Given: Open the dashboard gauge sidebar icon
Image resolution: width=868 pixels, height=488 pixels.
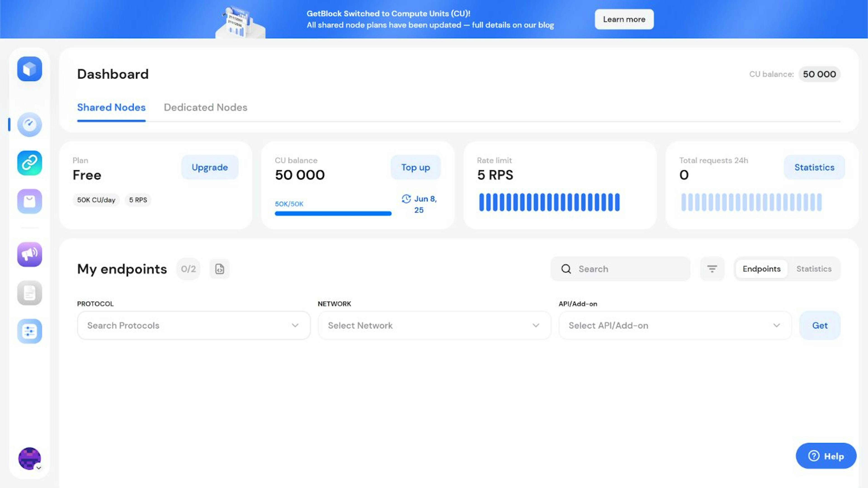Looking at the screenshot, I should tap(30, 124).
